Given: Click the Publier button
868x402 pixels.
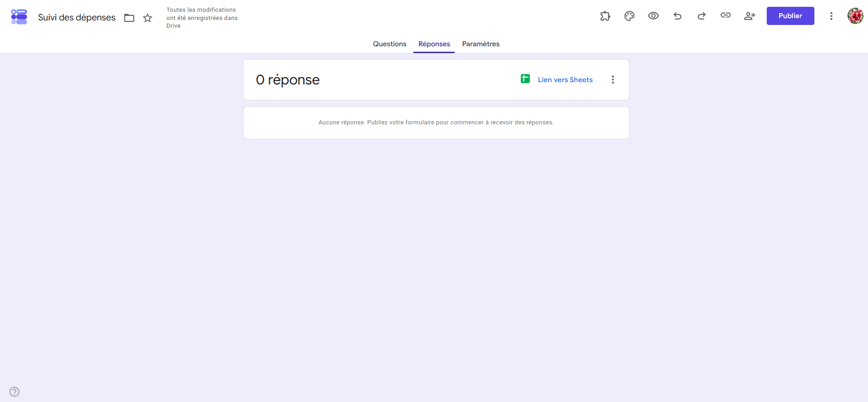Looking at the screenshot, I should pos(790,16).
